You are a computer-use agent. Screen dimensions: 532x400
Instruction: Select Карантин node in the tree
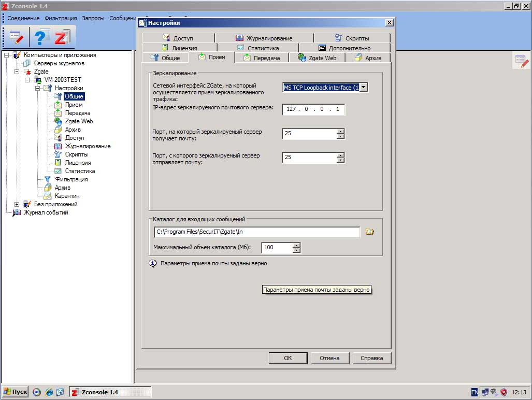[67, 196]
